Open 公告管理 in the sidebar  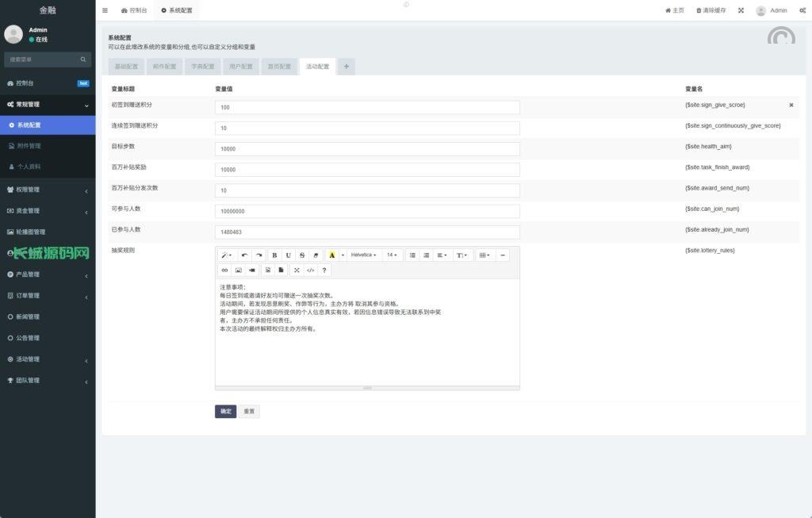click(48, 338)
